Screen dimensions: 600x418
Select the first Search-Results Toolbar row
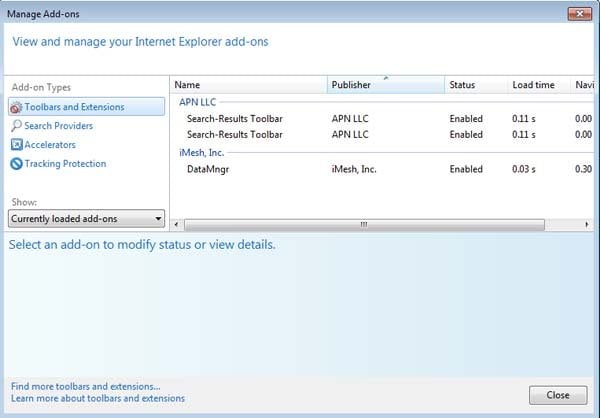[383, 119]
